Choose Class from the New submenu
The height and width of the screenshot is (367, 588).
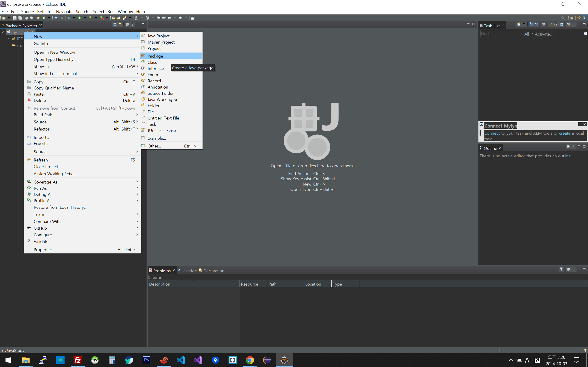[152, 62]
